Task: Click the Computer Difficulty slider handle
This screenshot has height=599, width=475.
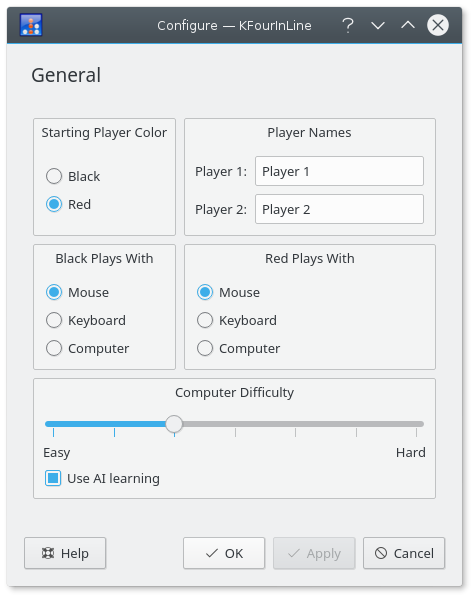Action: pos(174,424)
